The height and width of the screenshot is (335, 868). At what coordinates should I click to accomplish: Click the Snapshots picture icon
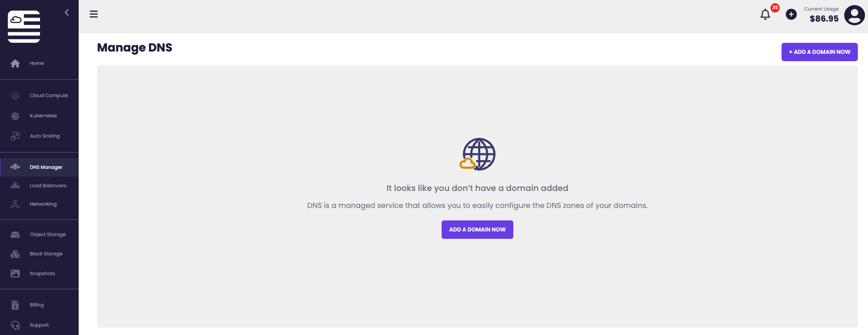tap(15, 274)
